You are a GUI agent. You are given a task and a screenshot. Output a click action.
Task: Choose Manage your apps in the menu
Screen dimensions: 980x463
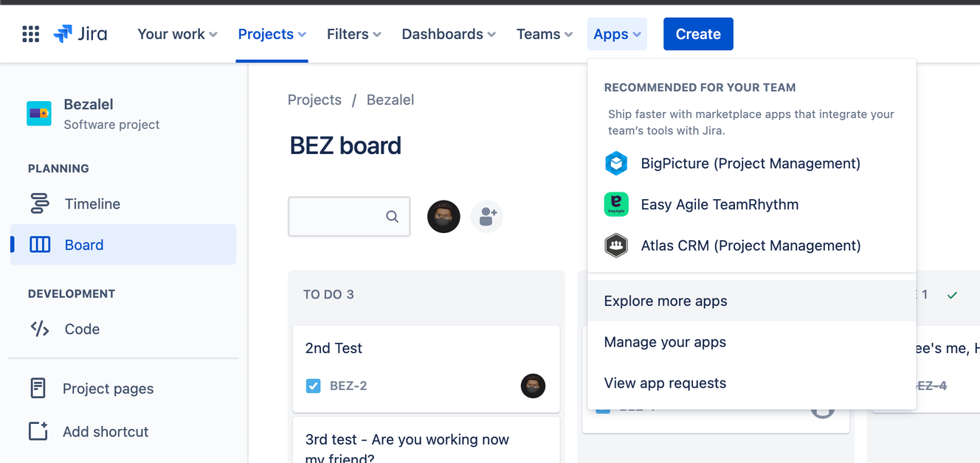click(x=665, y=341)
